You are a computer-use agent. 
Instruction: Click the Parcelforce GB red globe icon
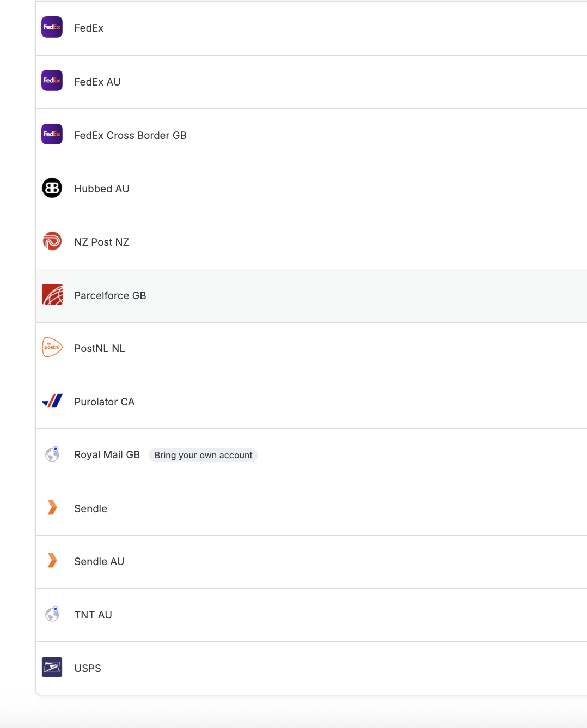point(52,294)
